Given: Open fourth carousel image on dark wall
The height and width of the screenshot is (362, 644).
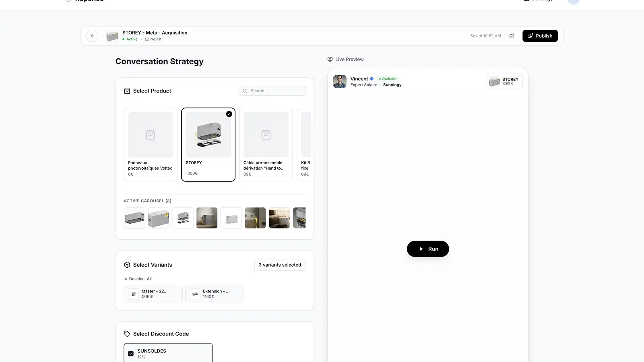Looking at the screenshot, I should 207,218.
